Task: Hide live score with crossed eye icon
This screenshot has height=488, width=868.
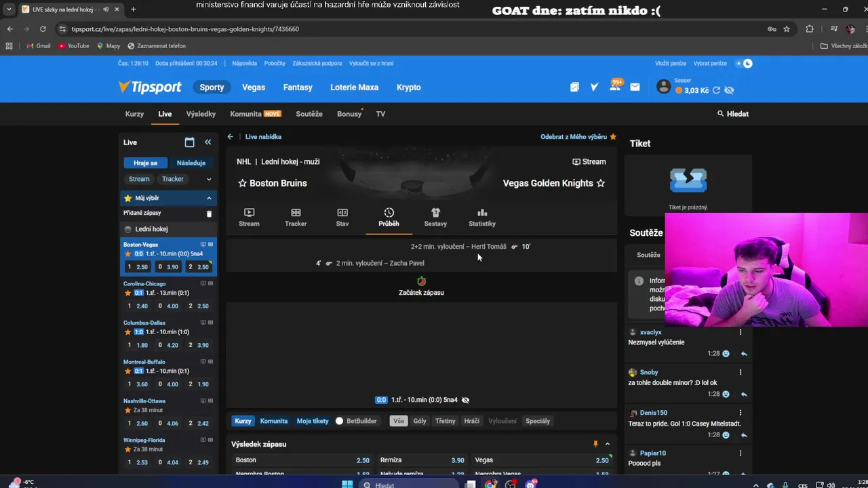Action: [465, 400]
